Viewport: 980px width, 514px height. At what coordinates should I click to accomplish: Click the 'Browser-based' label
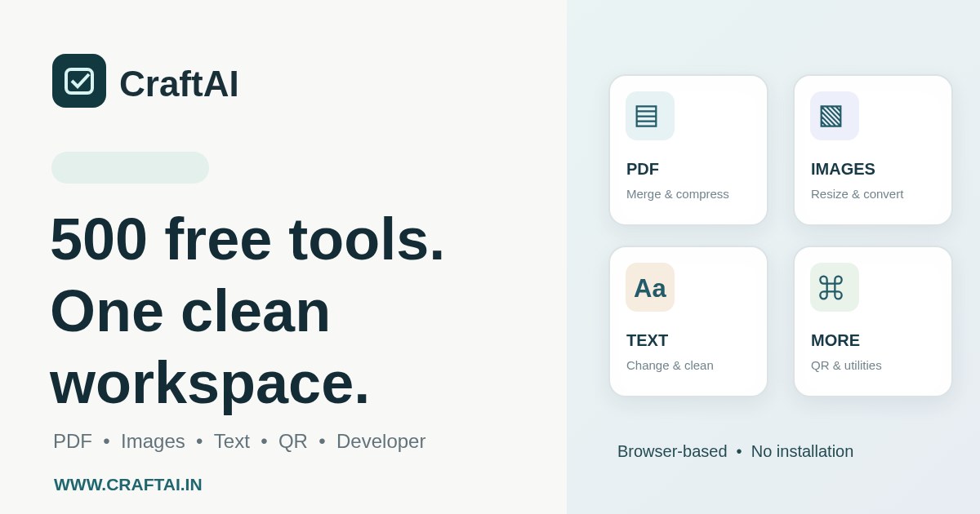coord(672,451)
